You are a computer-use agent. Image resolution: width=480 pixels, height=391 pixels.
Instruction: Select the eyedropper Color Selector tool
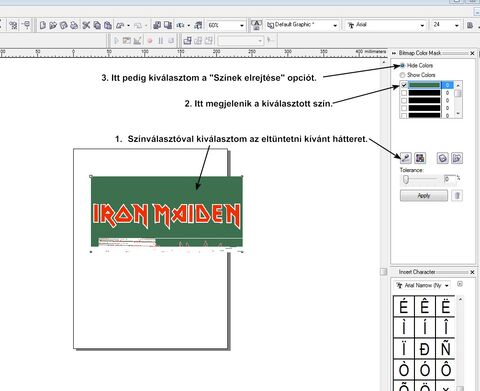pos(406,158)
